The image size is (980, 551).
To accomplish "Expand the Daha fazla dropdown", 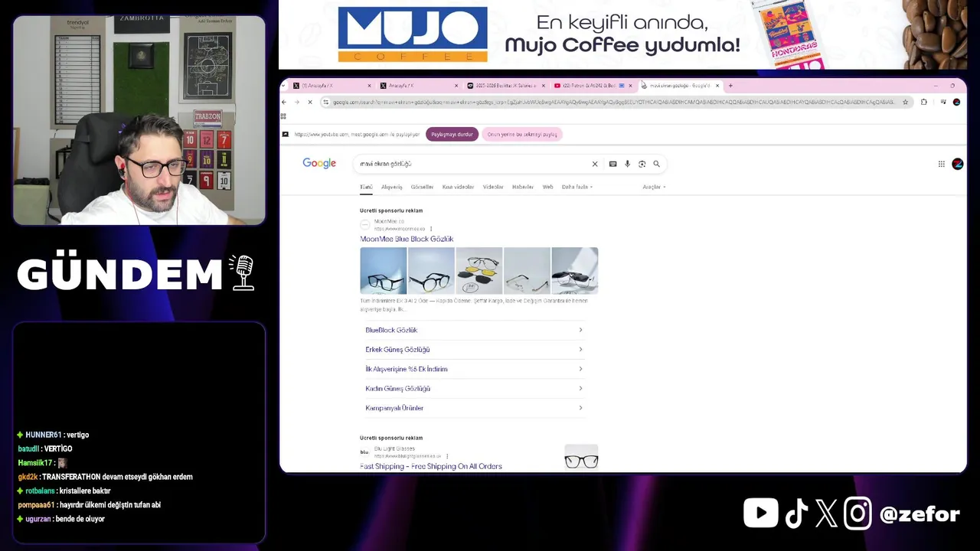I will tap(577, 187).
